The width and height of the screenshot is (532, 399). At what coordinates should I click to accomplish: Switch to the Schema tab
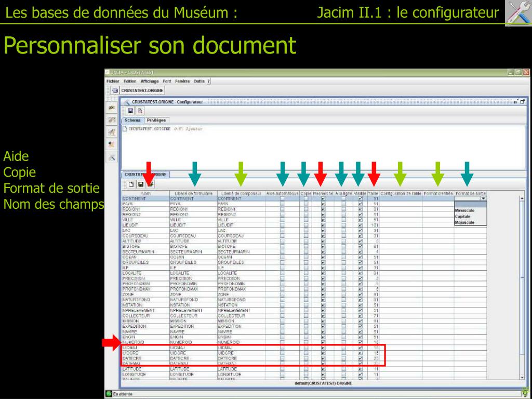pos(132,121)
